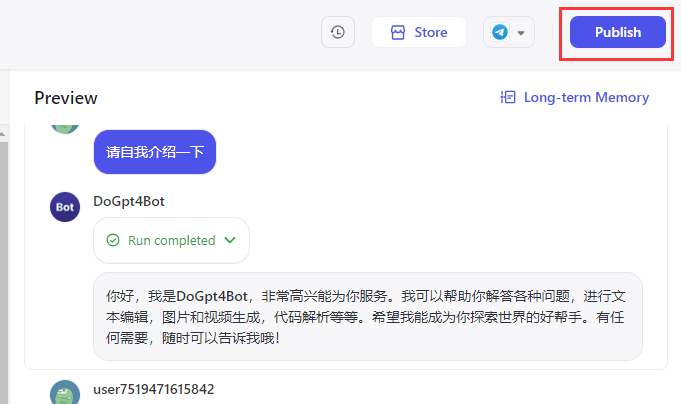This screenshot has height=404, width=681.
Task: Click the Publish button
Action: [x=618, y=32]
